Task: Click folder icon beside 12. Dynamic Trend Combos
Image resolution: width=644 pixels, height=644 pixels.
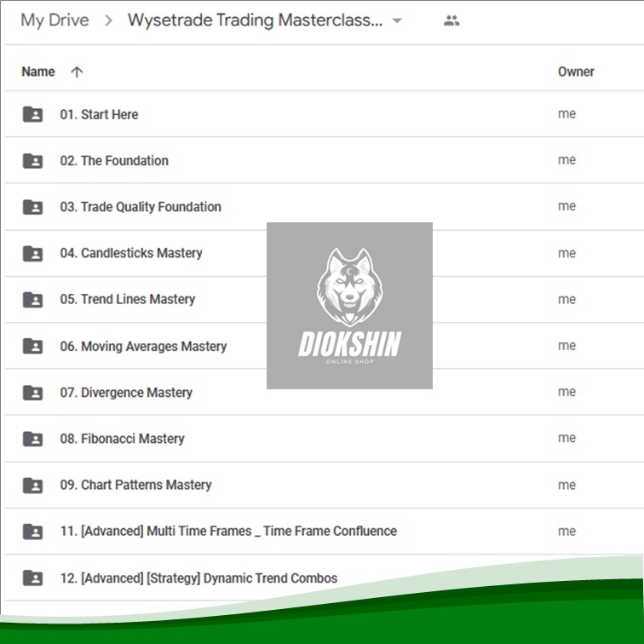Action: point(33,578)
